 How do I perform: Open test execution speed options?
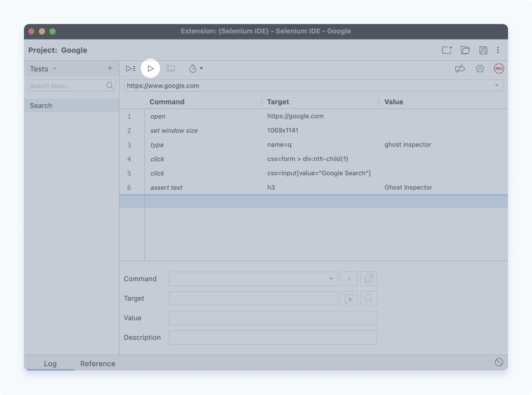195,68
